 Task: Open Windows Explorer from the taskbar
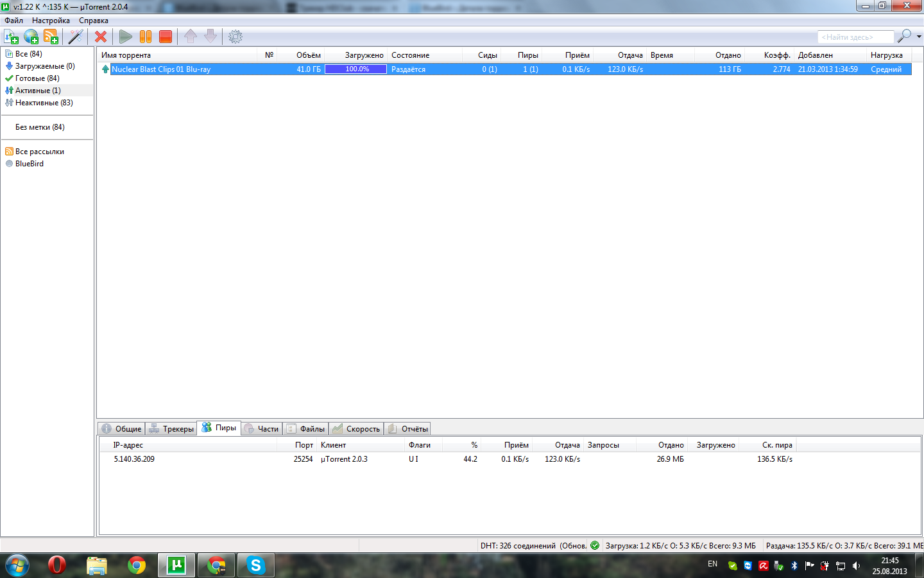97,565
